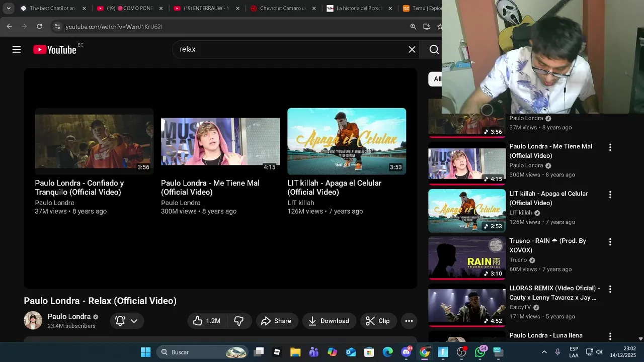Reload the page
This screenshot has height=362, width=644.
(39, 27)
